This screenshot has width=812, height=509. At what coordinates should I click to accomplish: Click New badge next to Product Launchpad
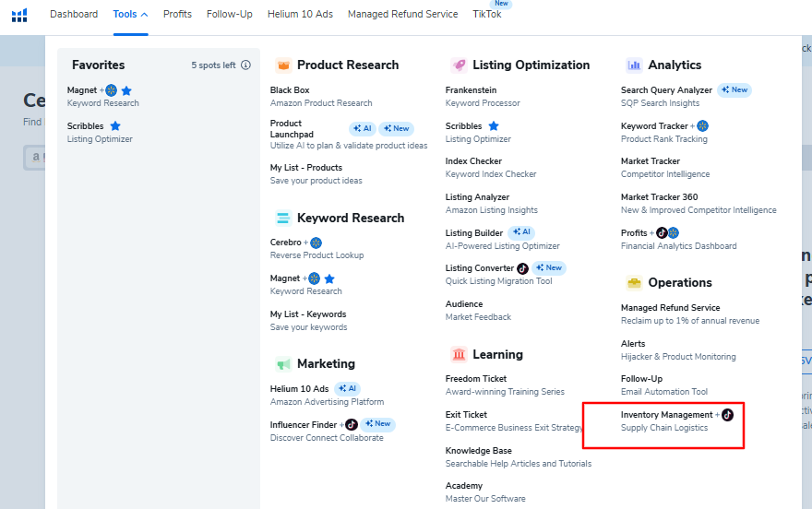396,129
